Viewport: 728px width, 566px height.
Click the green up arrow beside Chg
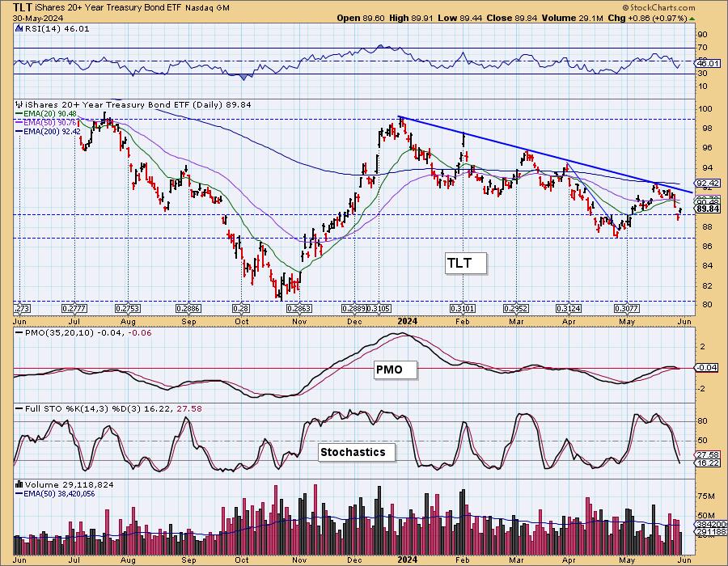(692, 19)
